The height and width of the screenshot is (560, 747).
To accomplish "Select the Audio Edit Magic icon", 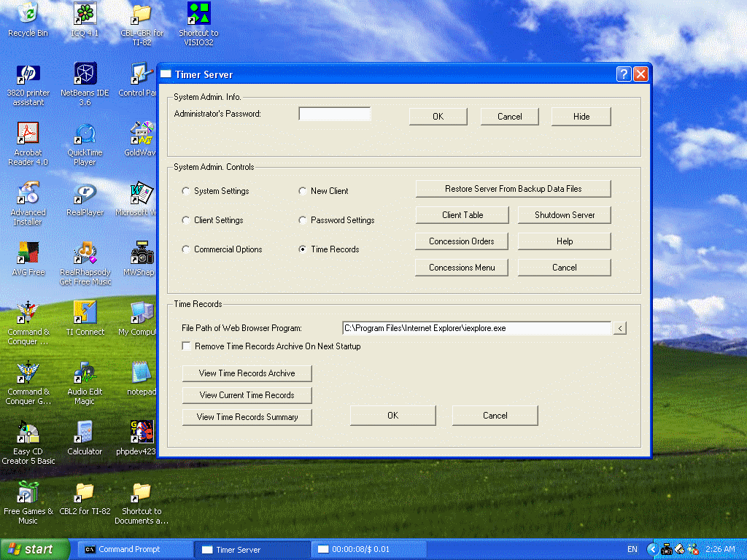I will click(x=85, y=375).
